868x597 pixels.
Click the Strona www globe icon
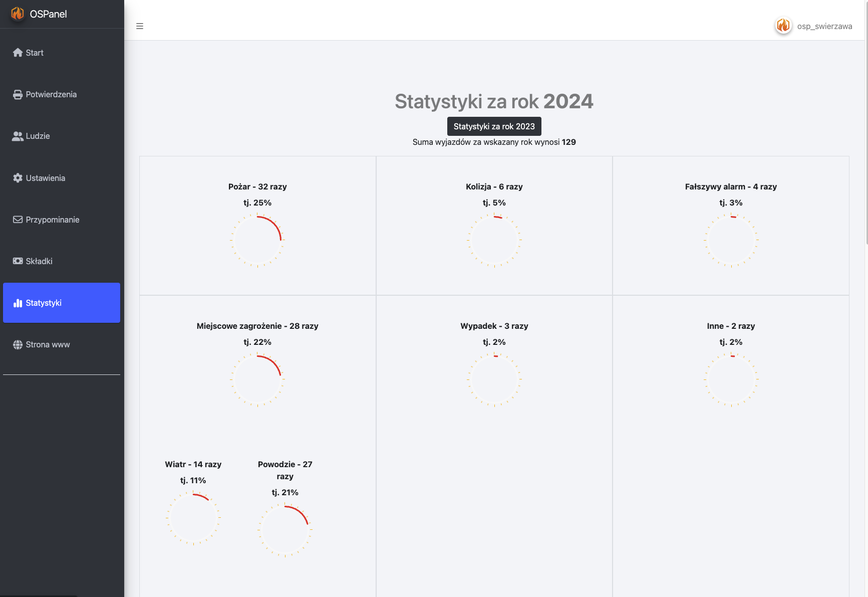18,344
